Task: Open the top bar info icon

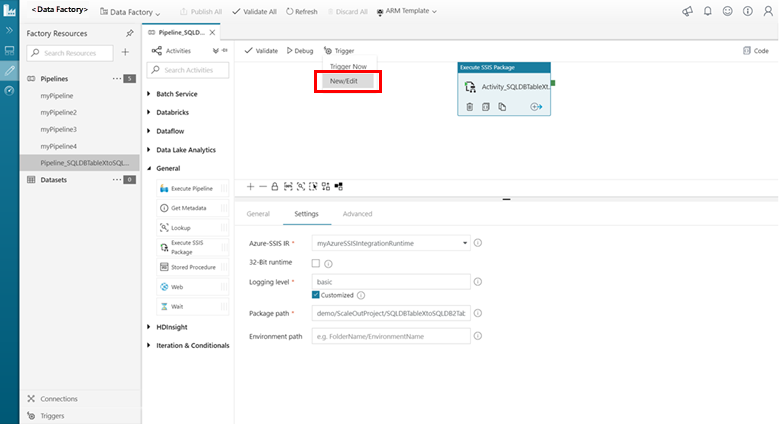Action: 748,11
